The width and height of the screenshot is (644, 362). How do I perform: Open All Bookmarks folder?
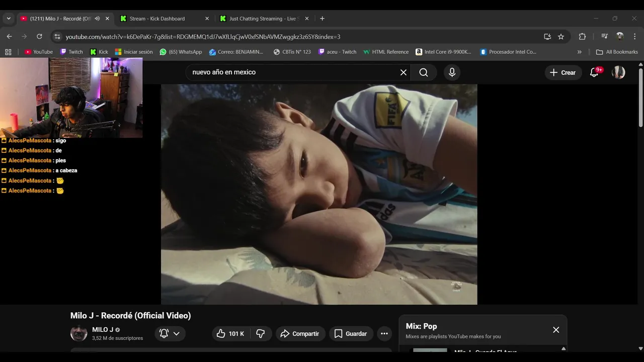click(x=617, y=52)
